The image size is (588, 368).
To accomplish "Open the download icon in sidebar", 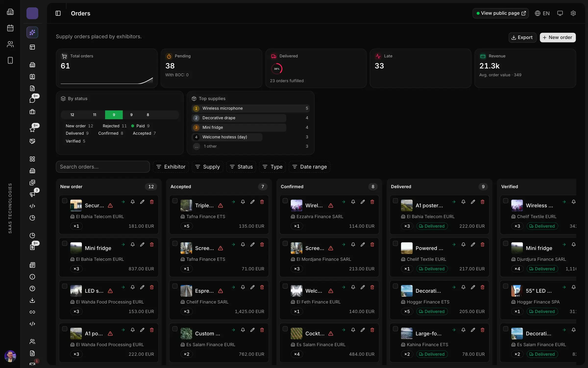I will 32,300.
